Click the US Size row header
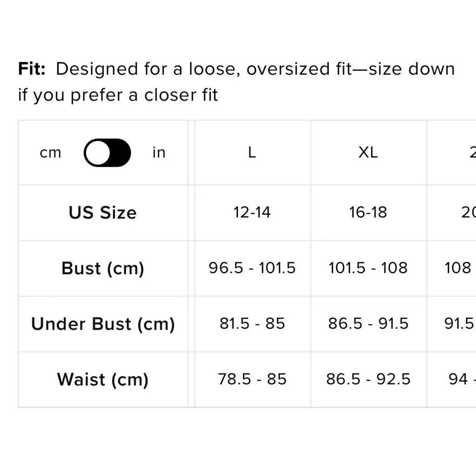The image size is (476, 476). pos(103,212)
